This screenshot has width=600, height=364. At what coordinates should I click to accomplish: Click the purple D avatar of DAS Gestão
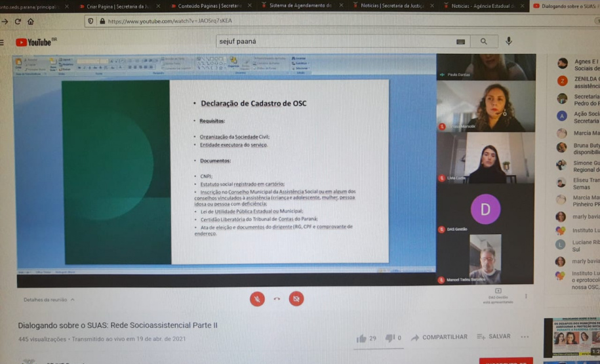pos(485,209)
